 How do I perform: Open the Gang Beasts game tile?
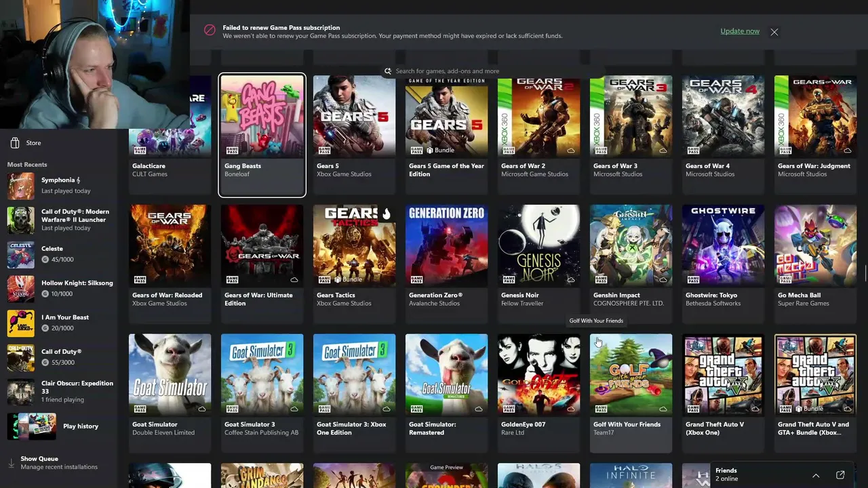[x=262, y=135]
